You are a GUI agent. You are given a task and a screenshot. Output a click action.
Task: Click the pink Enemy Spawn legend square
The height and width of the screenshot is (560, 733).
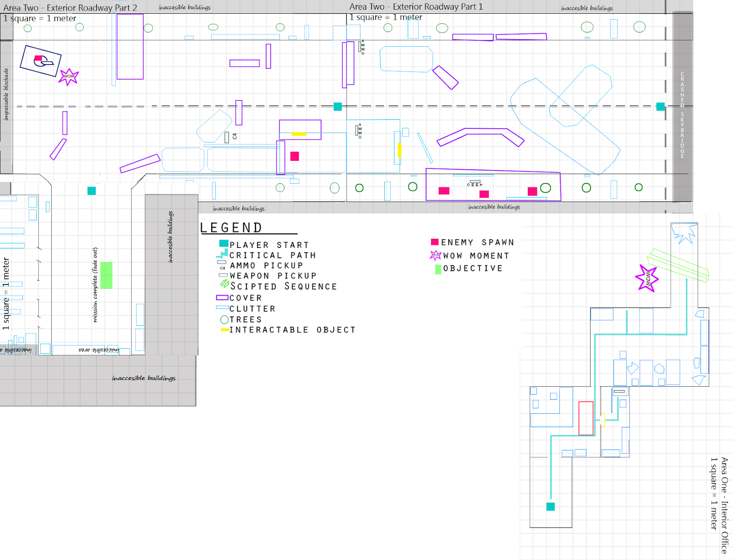435,242
